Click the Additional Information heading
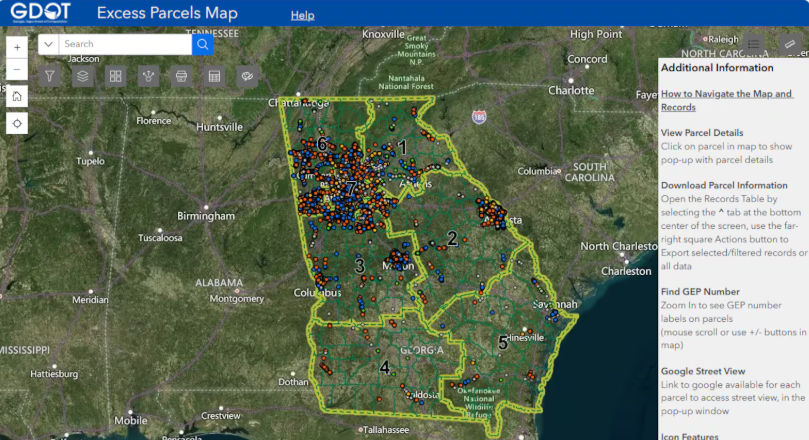809x440 pixels. tap(717, 68)
